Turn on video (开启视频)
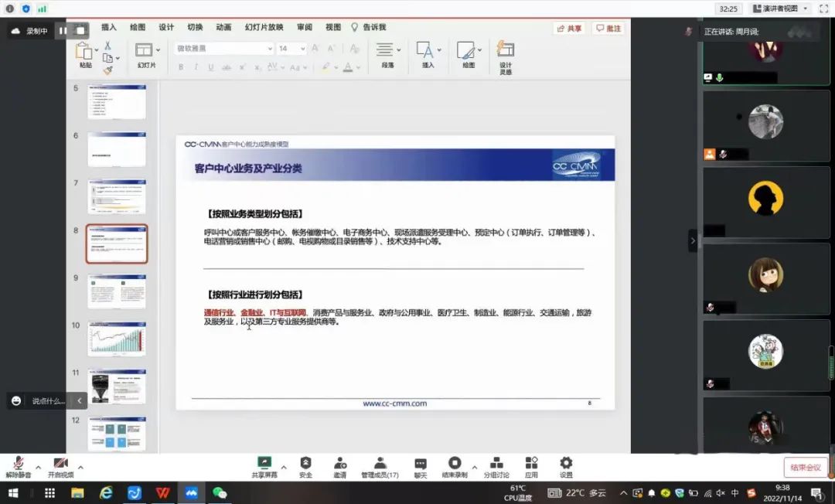 pyautogui.click(x=61, y=466)
